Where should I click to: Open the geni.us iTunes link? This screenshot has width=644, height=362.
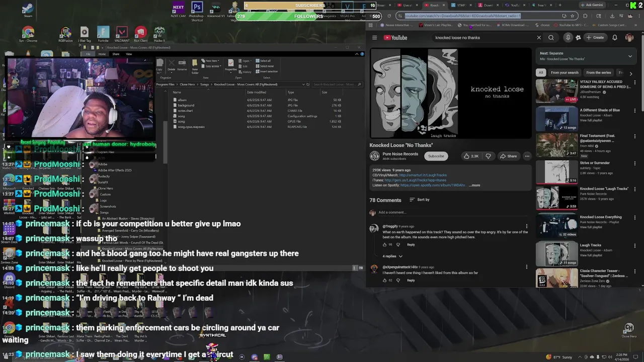point(415,180)
